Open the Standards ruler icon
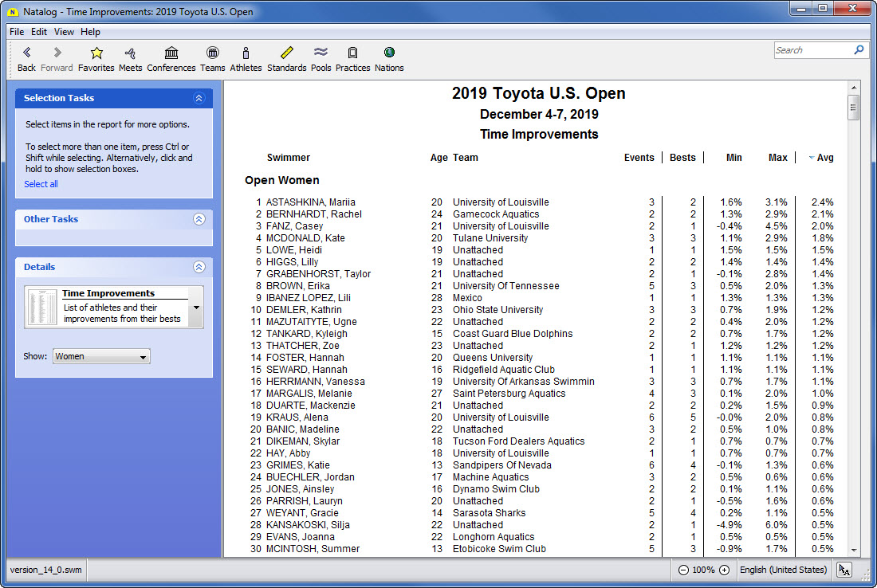877x588 pixels. coord(287,53)
